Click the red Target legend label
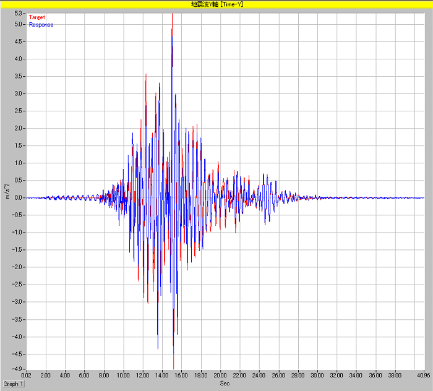The width and height of the screenshot is (433, 391). click(37, 17)
